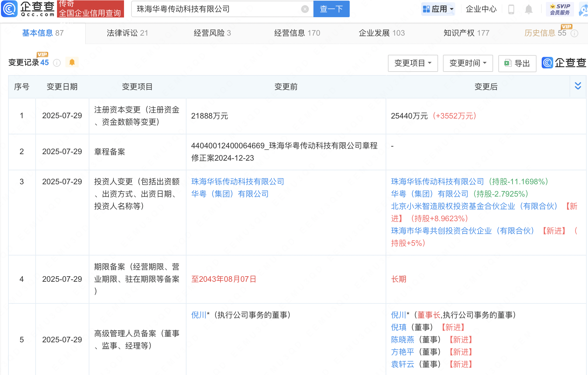Select the 投资人变更 item cell in row 3
The image size is (588, 375).
(x=137, y=212)
